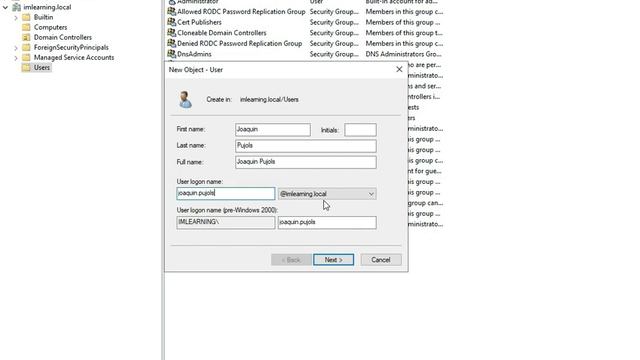Screen dimensions: 640x360
Task: Click 'DNS Administrators Gro...' description cell
Action: point(403,54)
